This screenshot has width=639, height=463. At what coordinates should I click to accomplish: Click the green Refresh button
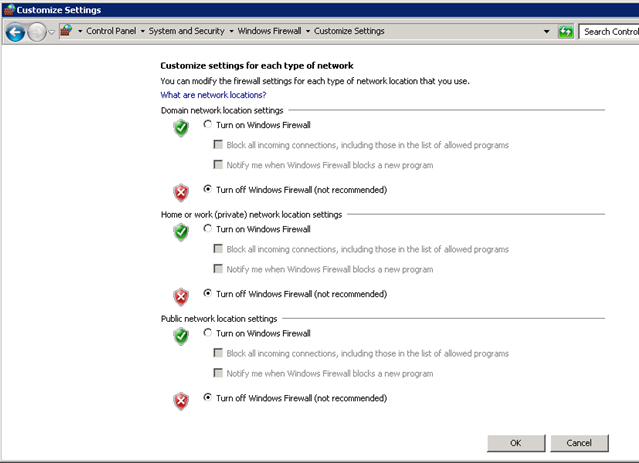566,31
